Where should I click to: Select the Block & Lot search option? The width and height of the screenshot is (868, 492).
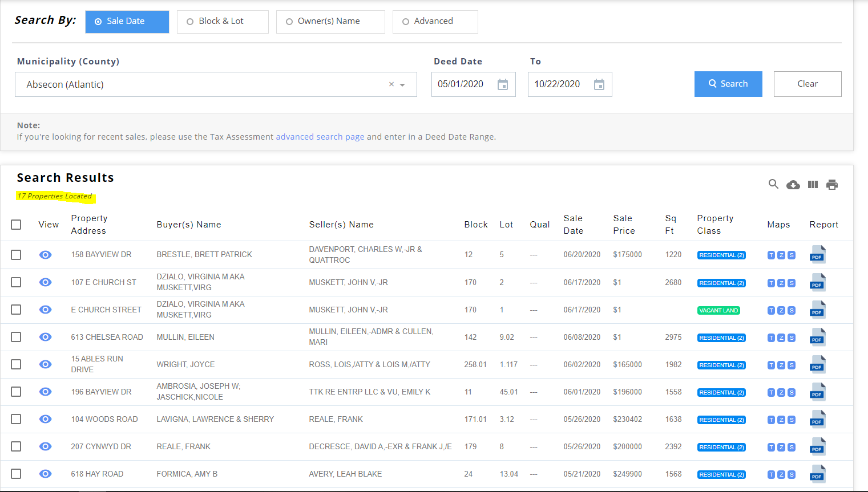[223, 22]
